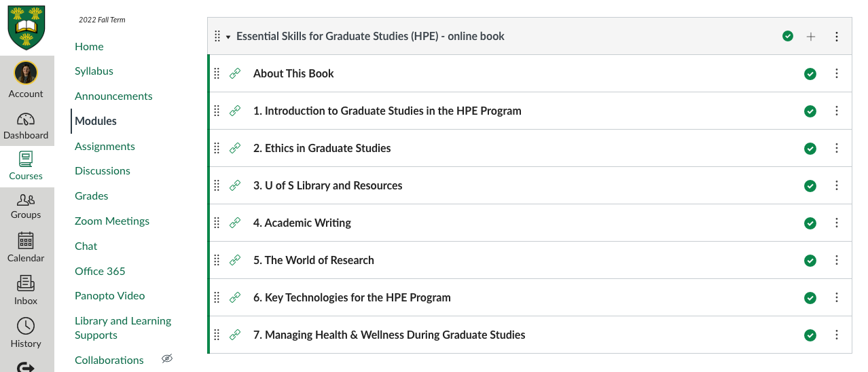Open the Account profile avatar
The height and width of the screenshot is (372, 868).
point(26,73)
